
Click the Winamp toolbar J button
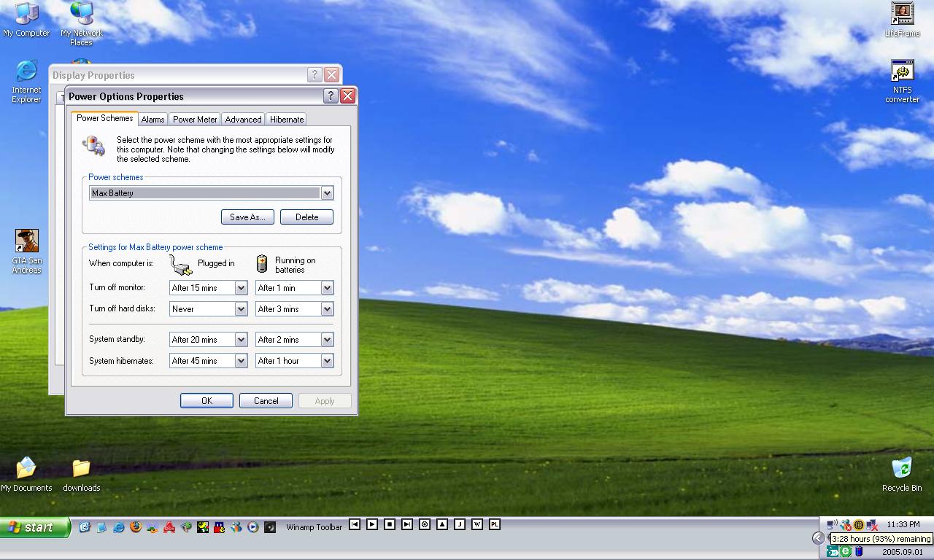click(x=460, y=524)
